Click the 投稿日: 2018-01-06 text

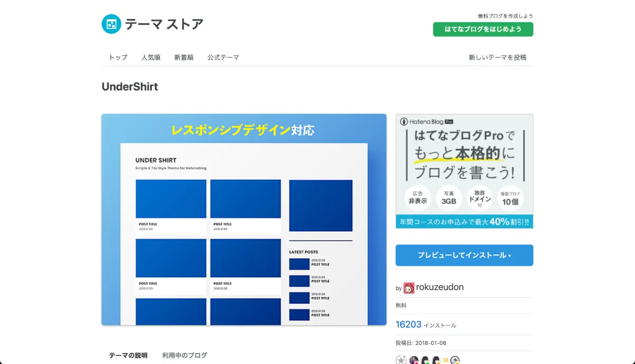coord(422,343)
